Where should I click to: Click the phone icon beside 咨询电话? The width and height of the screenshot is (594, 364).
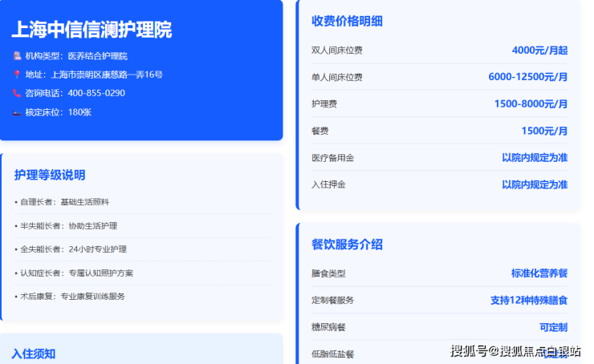(x=17, y=93)
